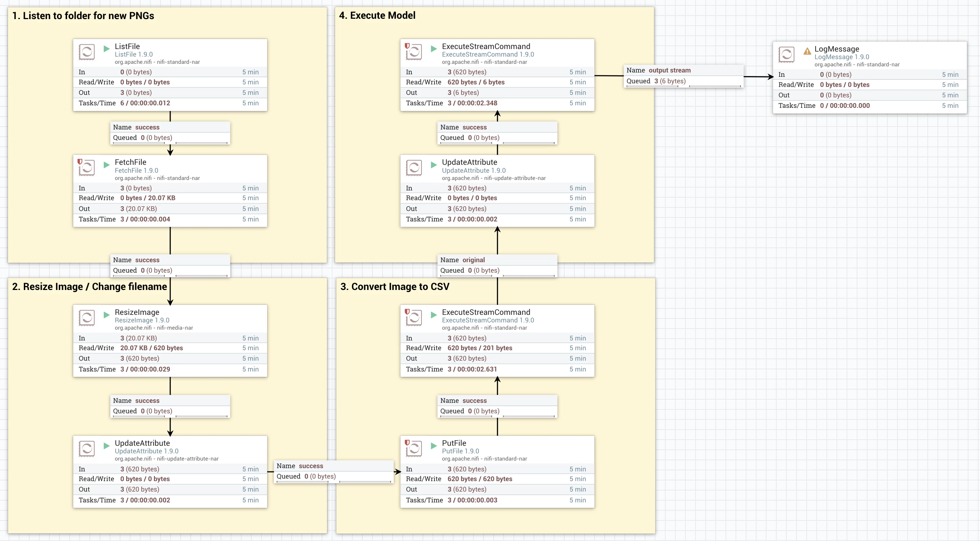Click the PutFile red restricted shield badge
The height and width of the screenshot is (541, 980).
[407, 443]
